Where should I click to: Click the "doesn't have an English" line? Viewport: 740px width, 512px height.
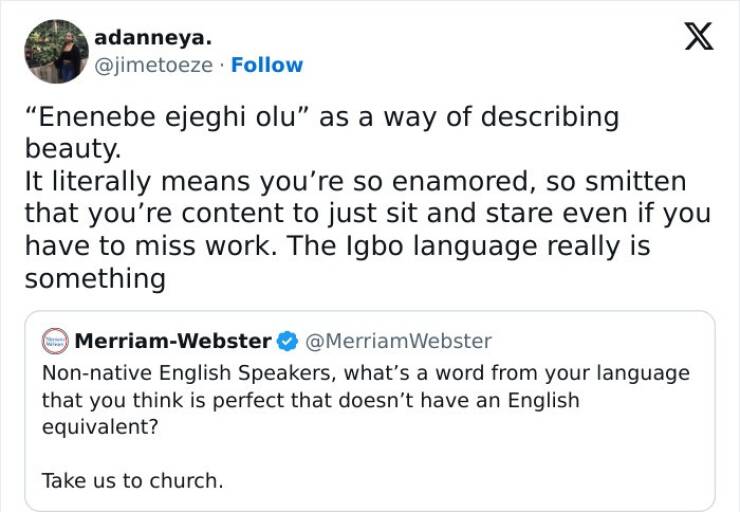[x=439, y=400]
